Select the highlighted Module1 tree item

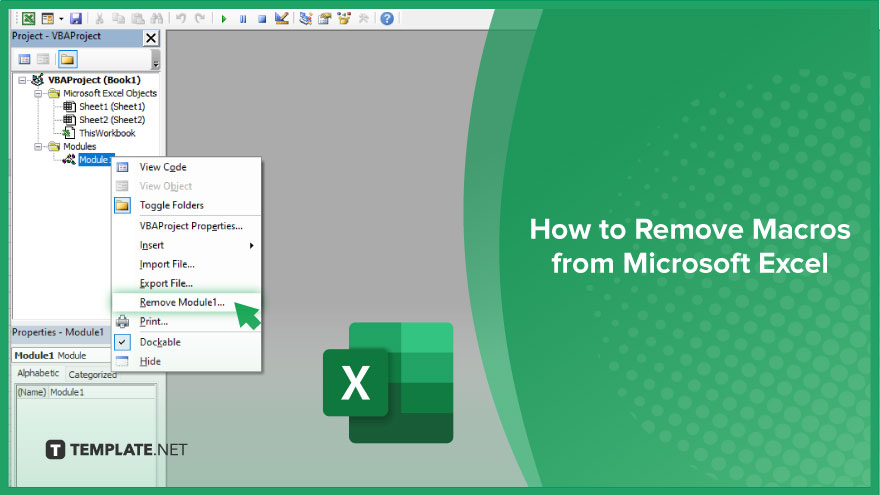pos(95,159)
